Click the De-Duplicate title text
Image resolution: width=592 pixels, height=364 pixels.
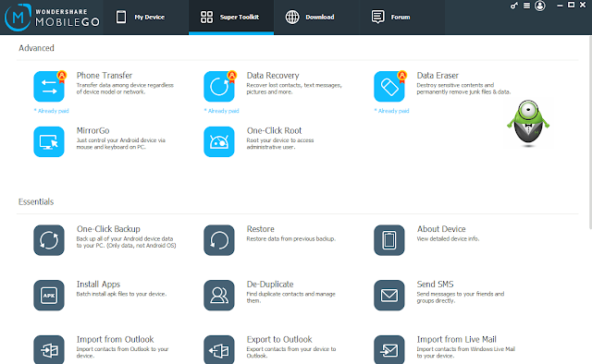click(x=270, y=285)
